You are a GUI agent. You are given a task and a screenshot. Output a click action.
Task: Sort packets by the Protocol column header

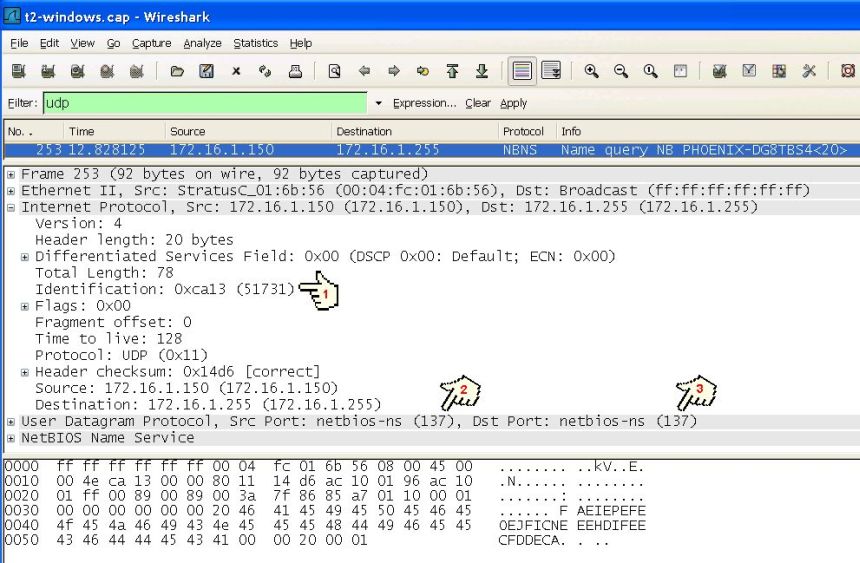point(523,131)
